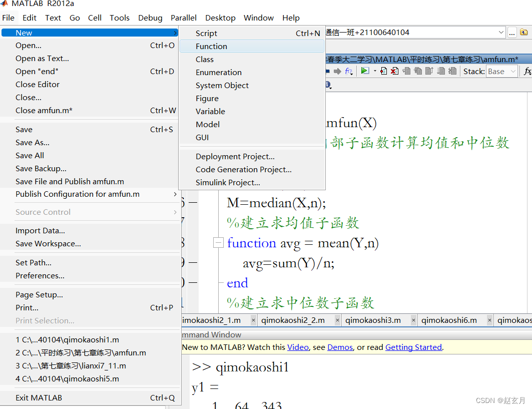
Task: Close the qimokaoshi6.m tab
Action: click(489, 320)
